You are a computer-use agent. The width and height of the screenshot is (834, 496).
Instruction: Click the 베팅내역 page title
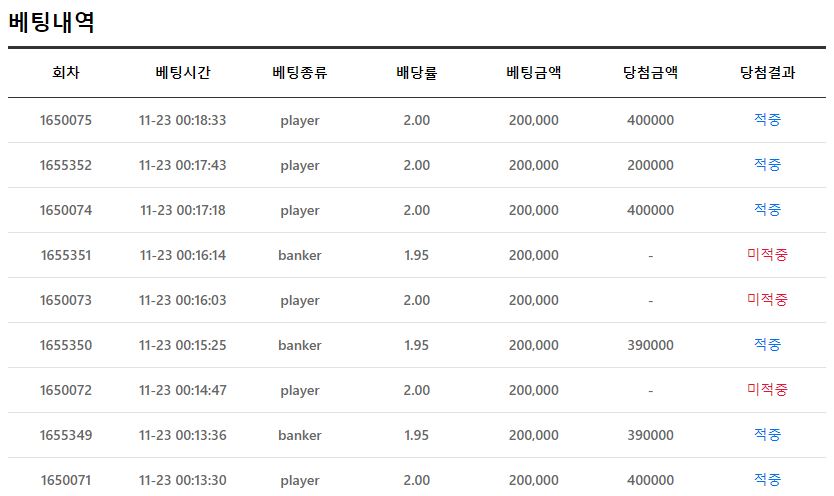click(x=52, y=22)
